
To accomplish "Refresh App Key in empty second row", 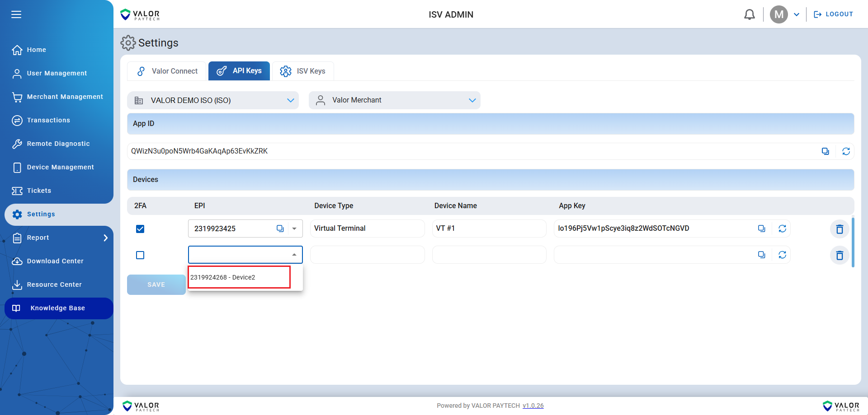I will 782,255.
